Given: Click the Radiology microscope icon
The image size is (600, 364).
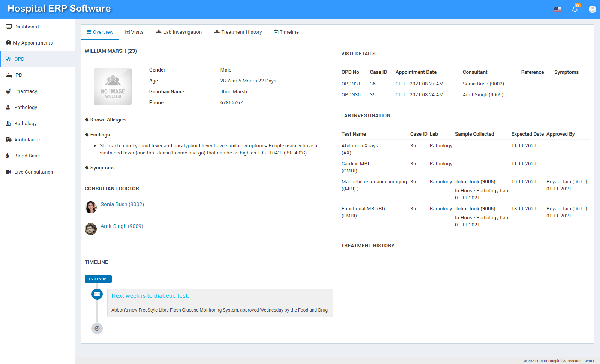Looking at the screenshot, I should 8,123.
